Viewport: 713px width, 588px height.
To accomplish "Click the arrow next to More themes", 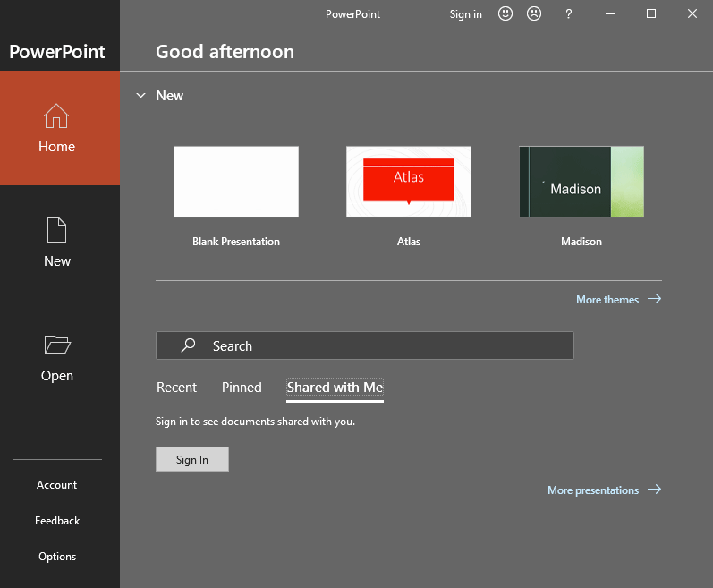I will 654,299.
